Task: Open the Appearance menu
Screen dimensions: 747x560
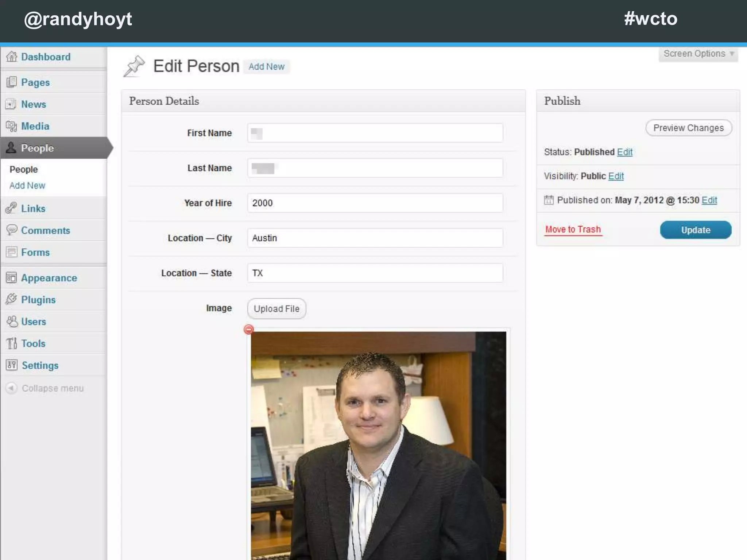Action: (49, 278)
